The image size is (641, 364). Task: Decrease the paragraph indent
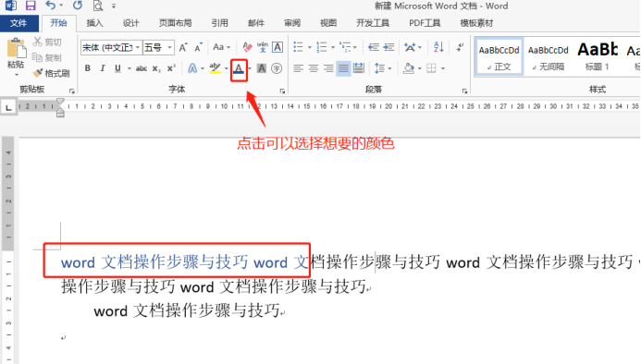[373, 47]
